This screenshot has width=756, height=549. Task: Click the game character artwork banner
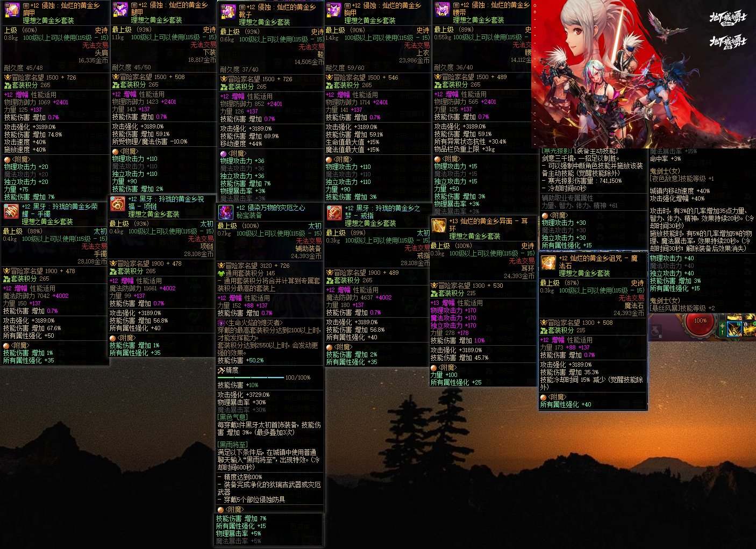click(x=643, y=74)
